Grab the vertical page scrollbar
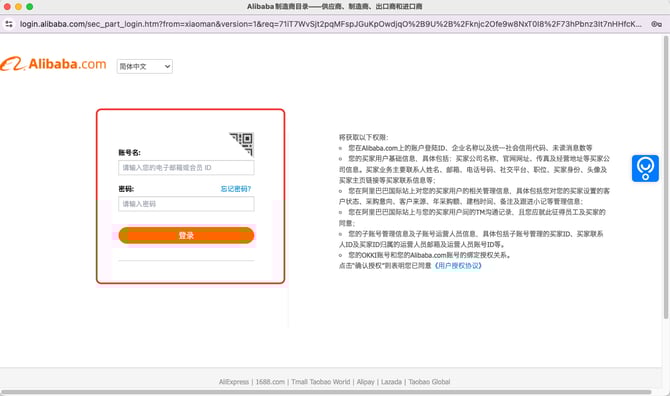The height and width of the screenshot is (396, 670). (666, 177)
